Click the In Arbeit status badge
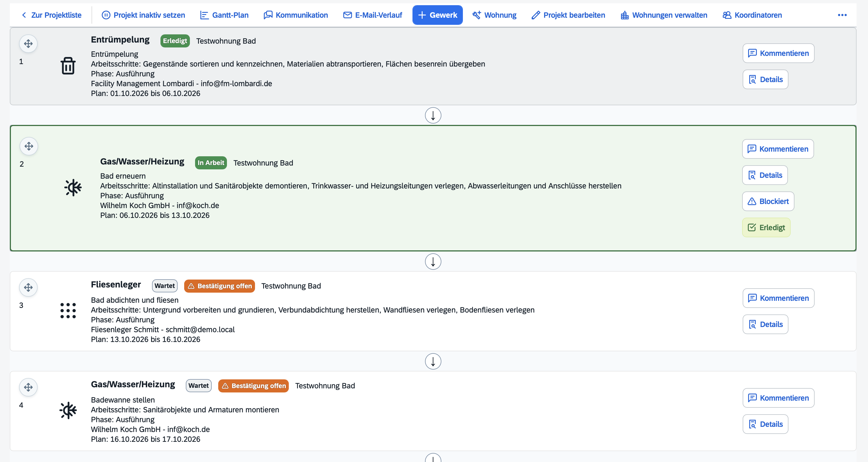 click(x=211, y=163)
